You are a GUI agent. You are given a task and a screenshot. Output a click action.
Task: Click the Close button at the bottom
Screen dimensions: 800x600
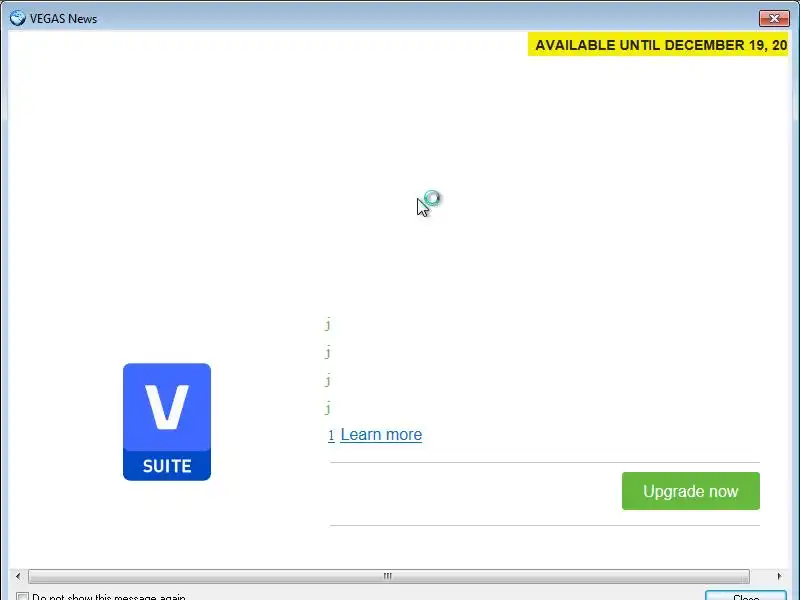(746, 596)
